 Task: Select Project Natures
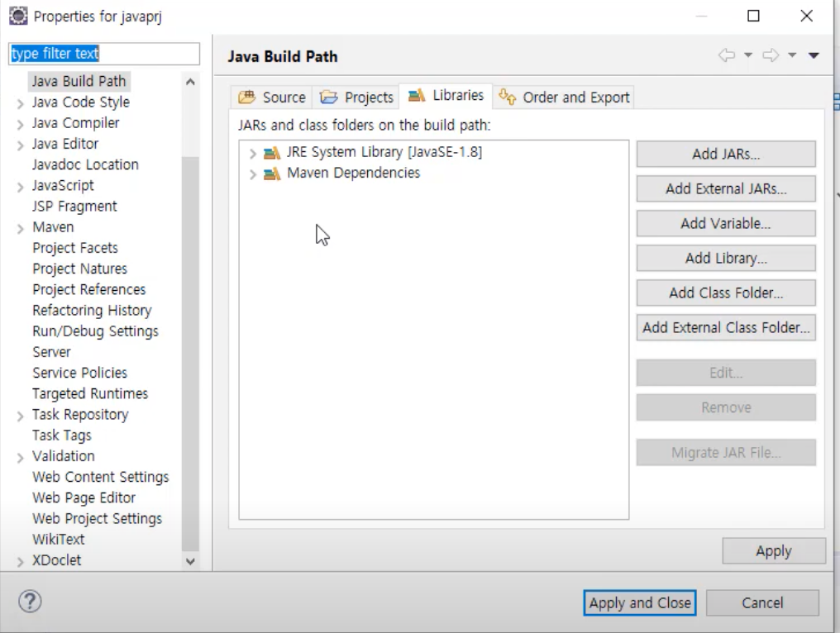pos(80,269)
